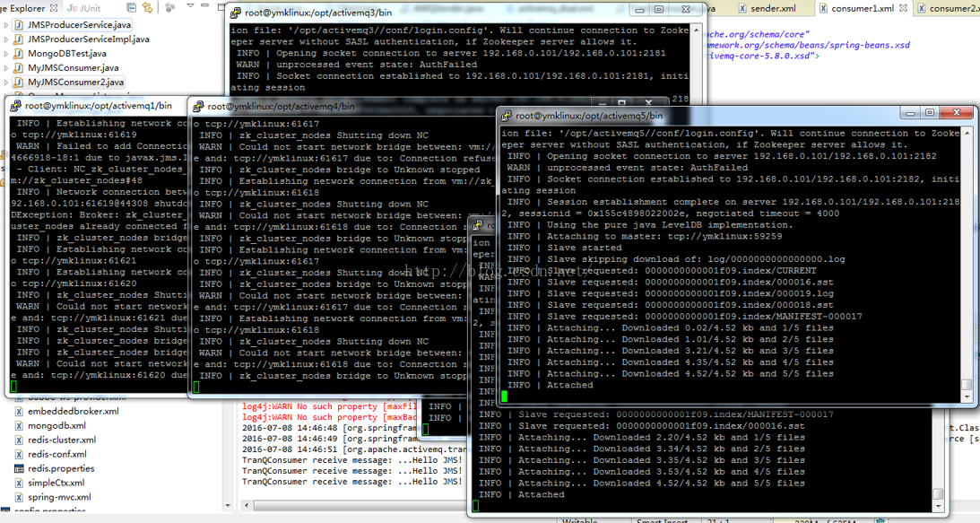Click scroll-up arrow in activemq3 terminal
Screen dimensions: 980x523
[697, 30]
